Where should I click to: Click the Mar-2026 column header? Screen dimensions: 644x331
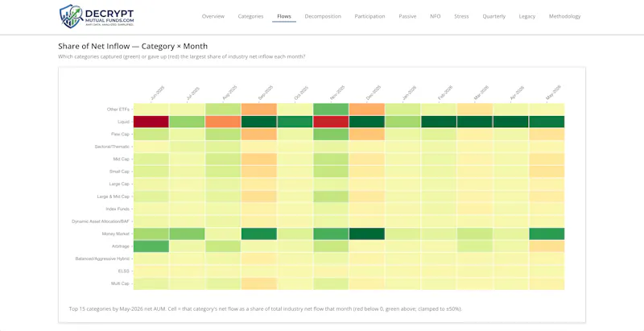[481, 93]
